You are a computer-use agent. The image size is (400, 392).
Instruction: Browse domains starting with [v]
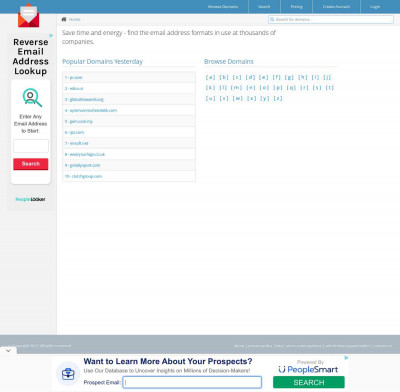pos(224,98)
